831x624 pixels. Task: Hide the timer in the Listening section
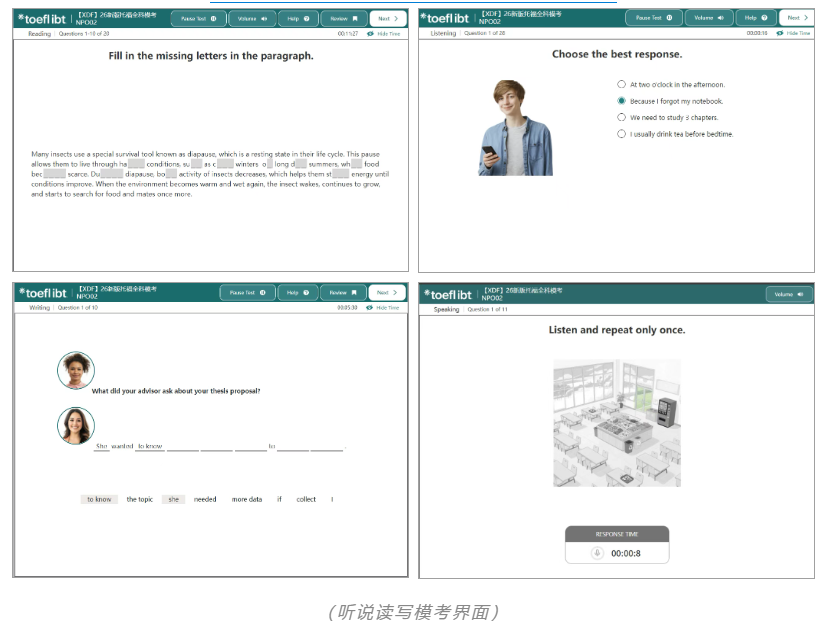[x=793, y=33]
